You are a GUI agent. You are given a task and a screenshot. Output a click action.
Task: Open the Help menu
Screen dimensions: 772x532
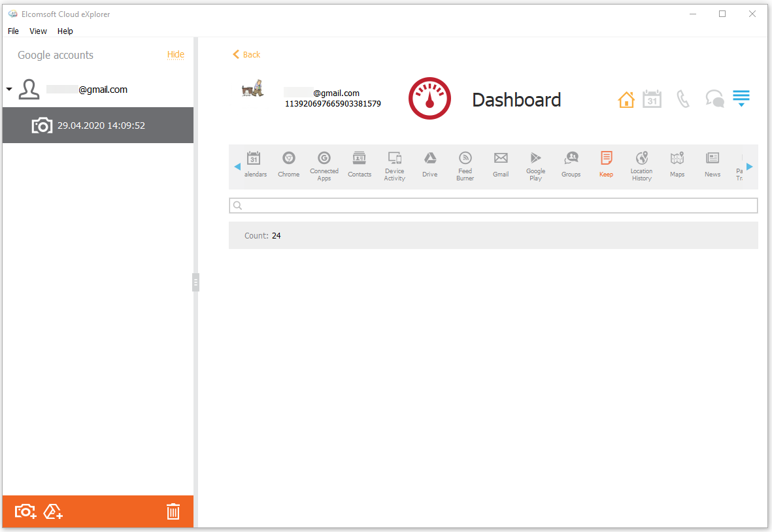[65, 31]
